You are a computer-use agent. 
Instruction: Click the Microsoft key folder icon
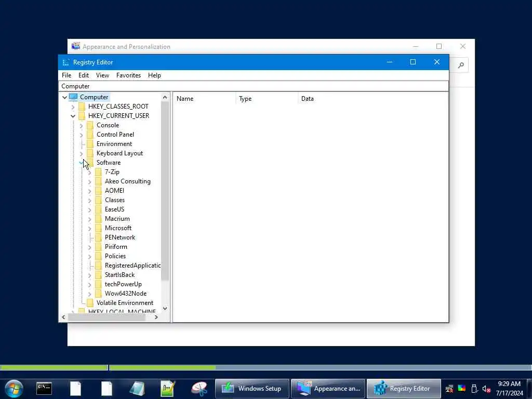(x=98, y=228)
